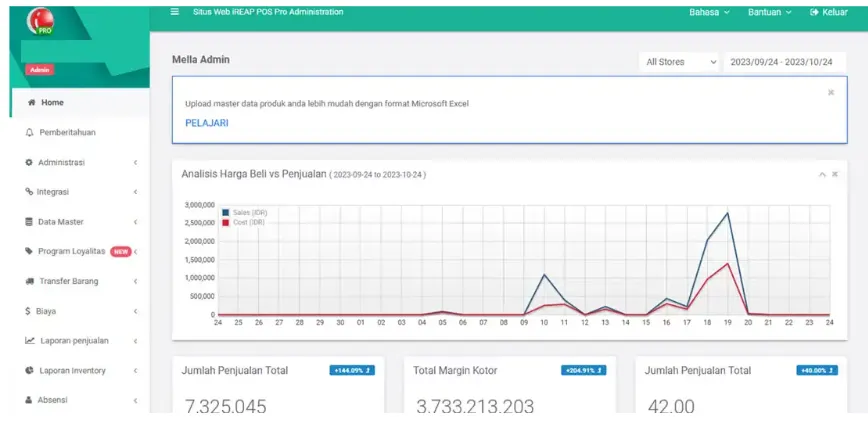Click the Biaya dollar sign icon

28,311
